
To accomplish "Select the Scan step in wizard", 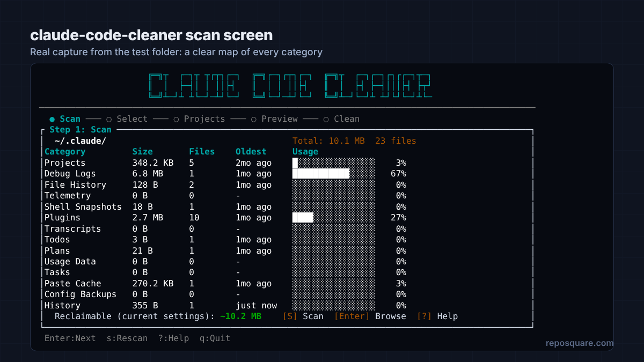I will tap(65, 119).
